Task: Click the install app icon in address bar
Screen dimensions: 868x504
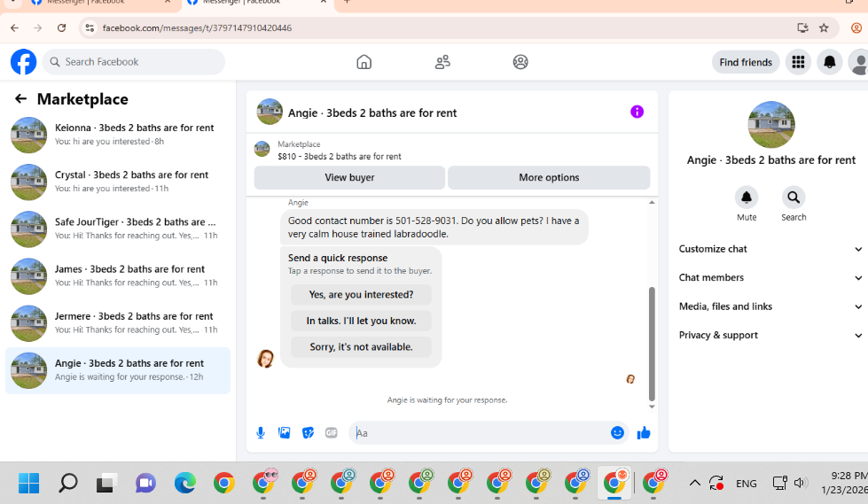Action: (x=802, y=27)
